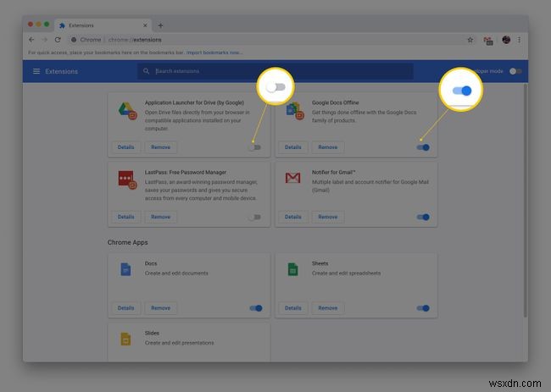Click the Sheets app icon
The width and height of the screenshot is (551, 392).
click(292, 269)
